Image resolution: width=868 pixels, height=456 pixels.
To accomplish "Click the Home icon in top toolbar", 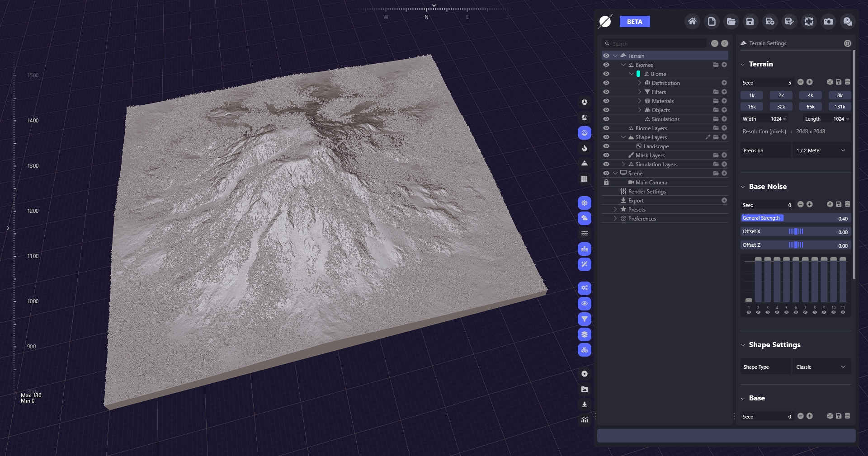I will [x=692, y=22].
